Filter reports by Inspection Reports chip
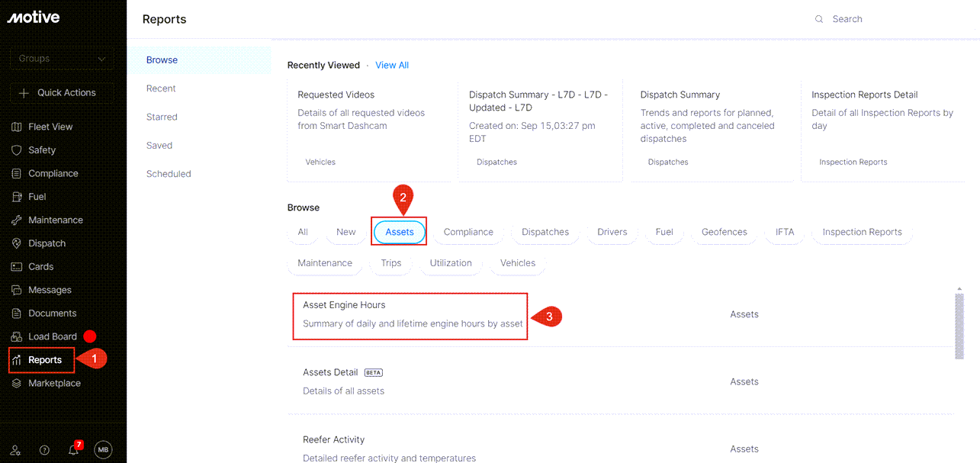Image resolution: width=980 pixels, height=463 pixels. 862,232
